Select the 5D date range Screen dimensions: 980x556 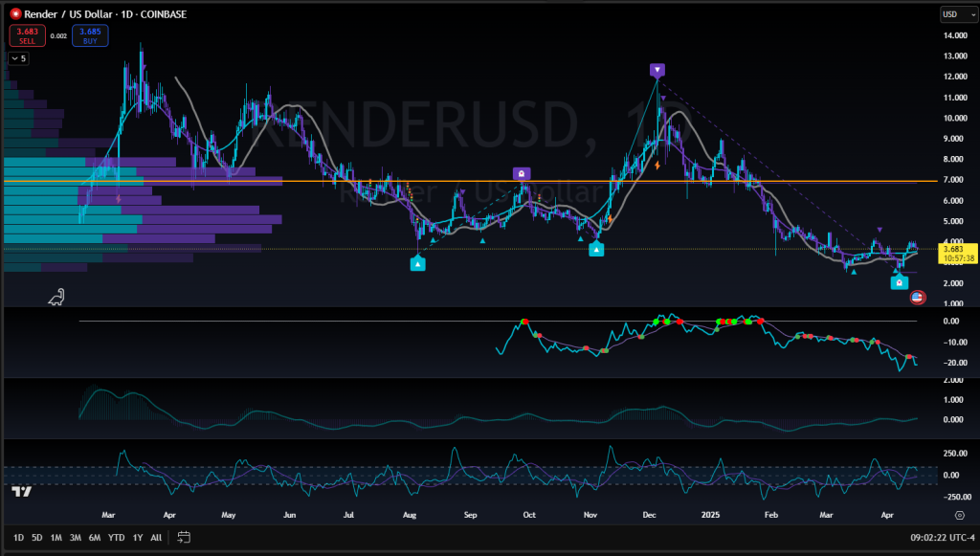coord(37,537)
